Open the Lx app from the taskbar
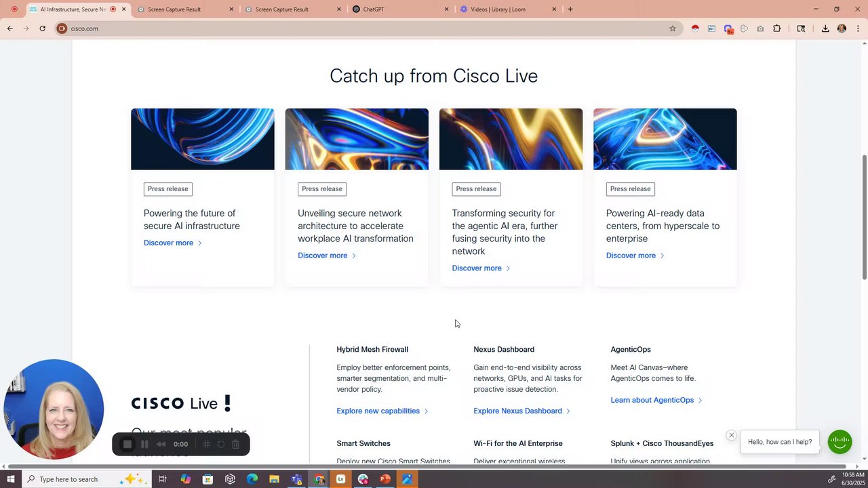This screenshot has height=488, width=868. tap(340, 479)
